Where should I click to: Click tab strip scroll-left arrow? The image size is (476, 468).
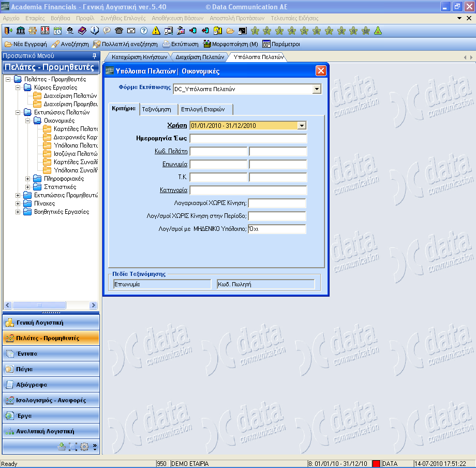point(465,57)
